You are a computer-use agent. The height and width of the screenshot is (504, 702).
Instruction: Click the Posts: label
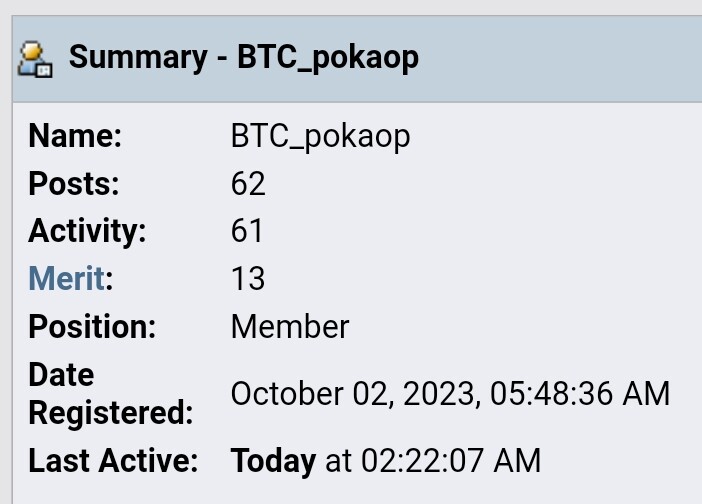click(74, 184)
